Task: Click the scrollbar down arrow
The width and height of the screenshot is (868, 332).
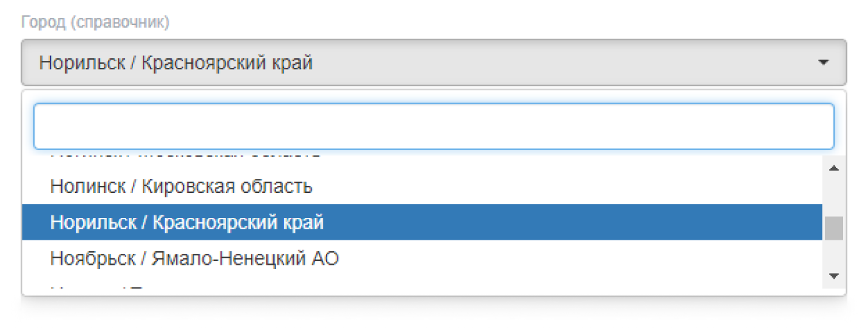Action: [x=833, y=276]
